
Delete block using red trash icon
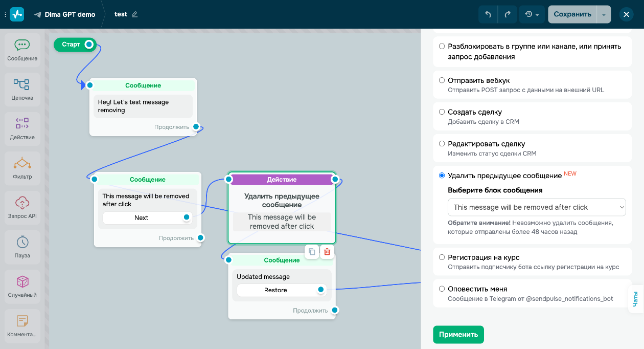(x=327, y=252)
